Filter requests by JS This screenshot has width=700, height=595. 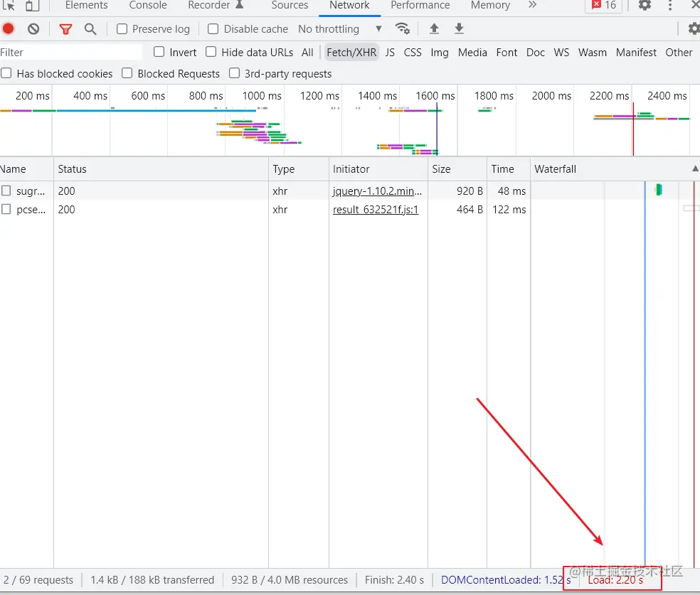pyautogui.click(x=390, y=53)
